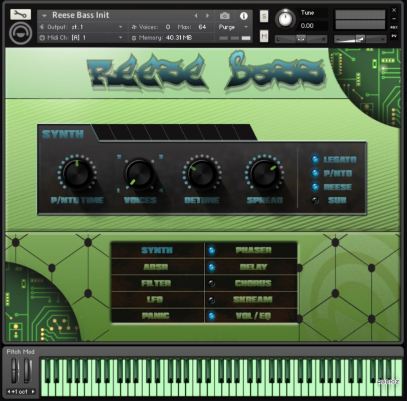Expand instrument header arrow beside Reese Bass Init

pyautogui.click(x=44, y=16)
